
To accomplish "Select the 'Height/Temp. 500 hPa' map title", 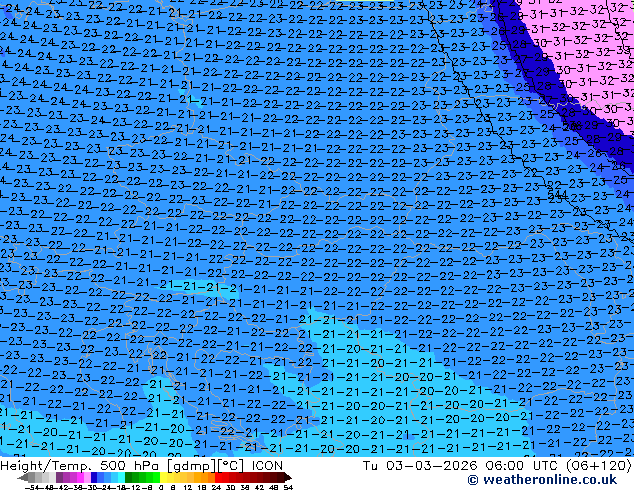I will click(81, 466).
